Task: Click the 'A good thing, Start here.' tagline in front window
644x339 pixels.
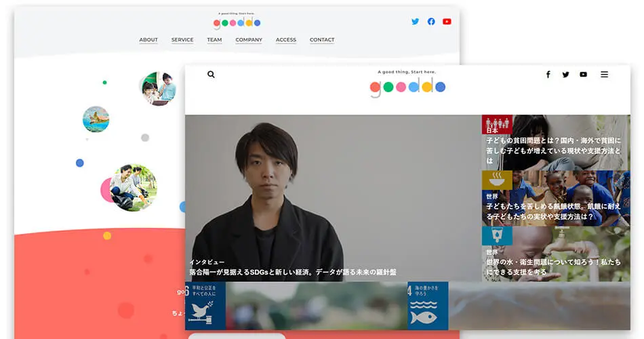Action: pyautogui.click(x=407, y=72)
